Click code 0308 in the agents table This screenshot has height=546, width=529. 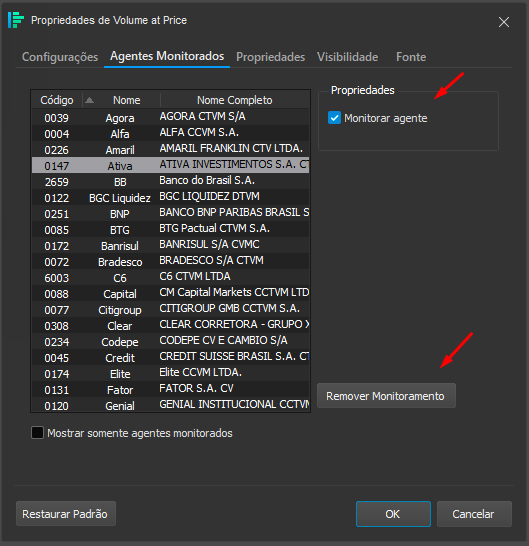tap(57, 327)
